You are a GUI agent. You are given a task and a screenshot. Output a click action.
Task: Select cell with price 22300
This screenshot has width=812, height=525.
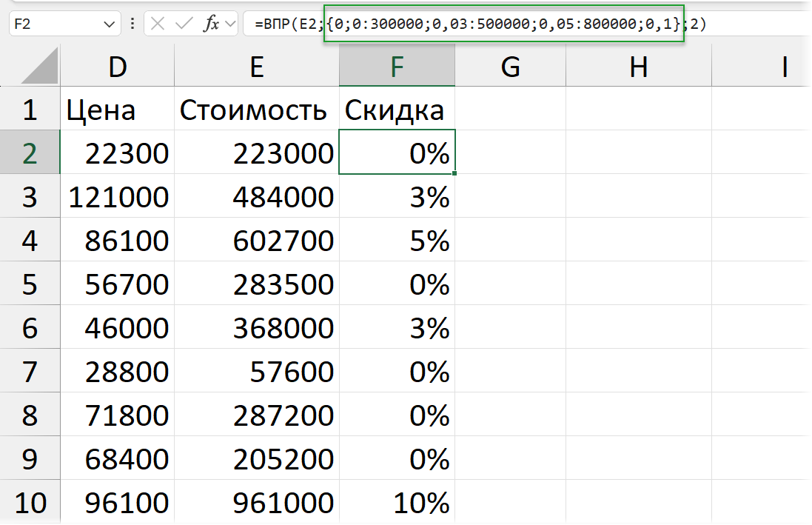[x=118, y=153]
